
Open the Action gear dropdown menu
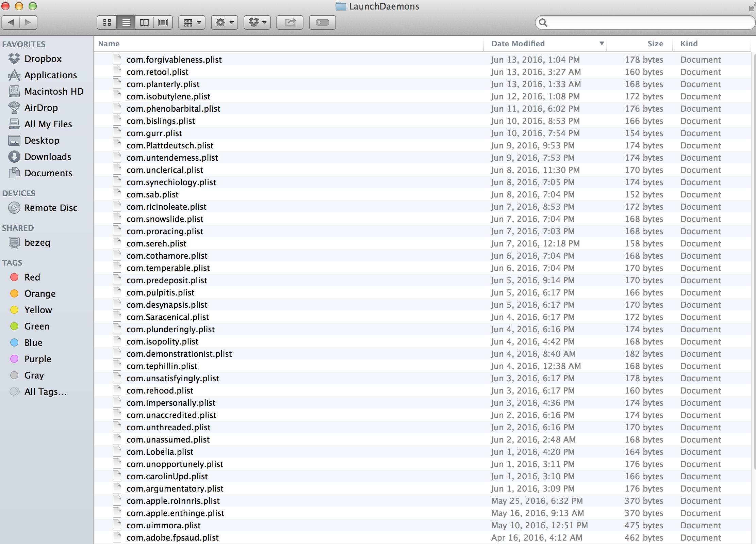(x=225, y=22)
